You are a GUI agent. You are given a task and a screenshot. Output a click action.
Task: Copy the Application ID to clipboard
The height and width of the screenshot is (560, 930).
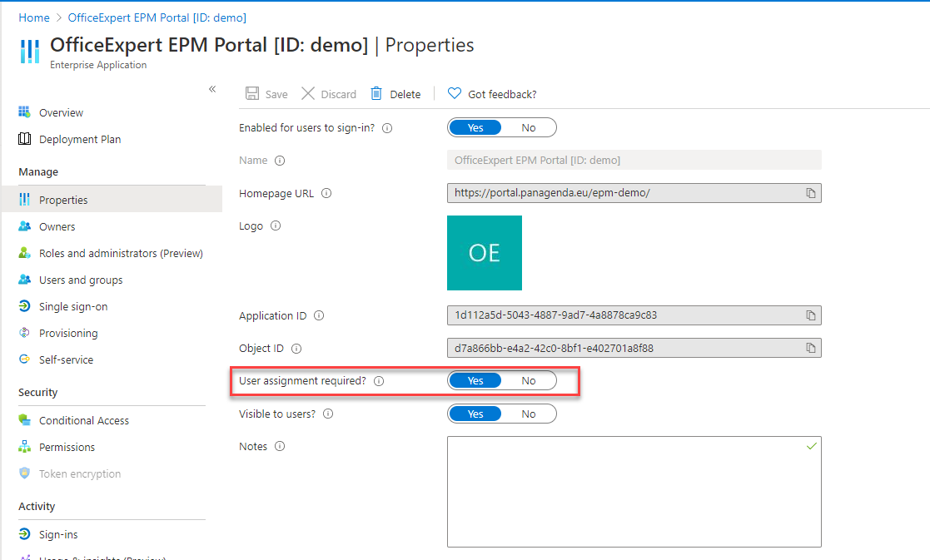point(810,315)
